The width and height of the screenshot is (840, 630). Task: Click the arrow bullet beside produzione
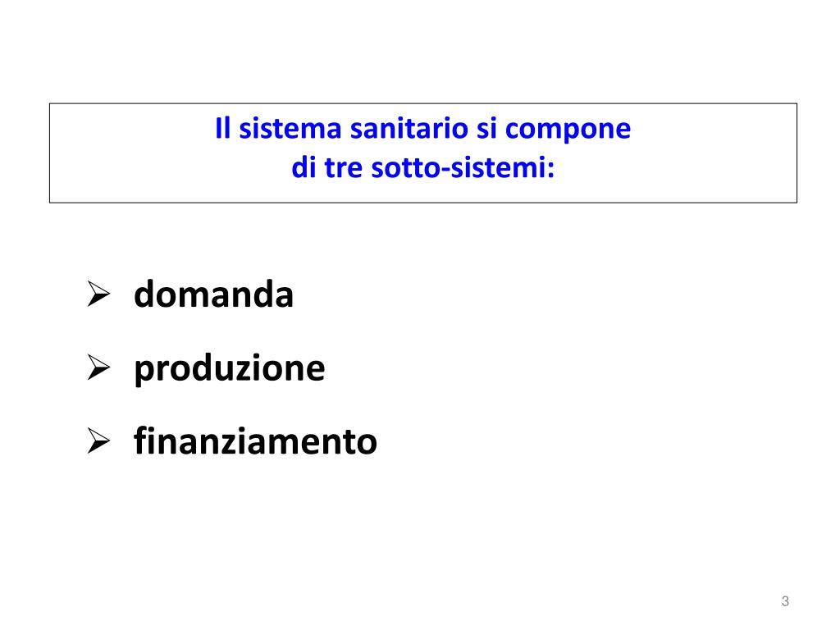coord(98,367)
